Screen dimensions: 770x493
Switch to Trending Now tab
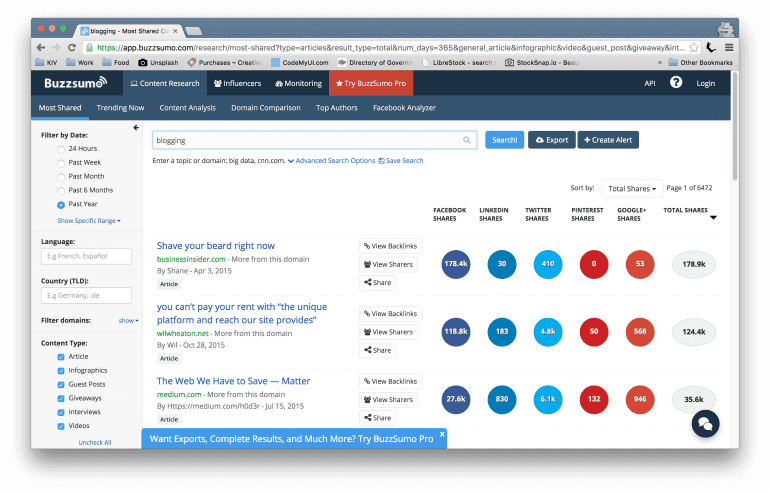point(120,108)
